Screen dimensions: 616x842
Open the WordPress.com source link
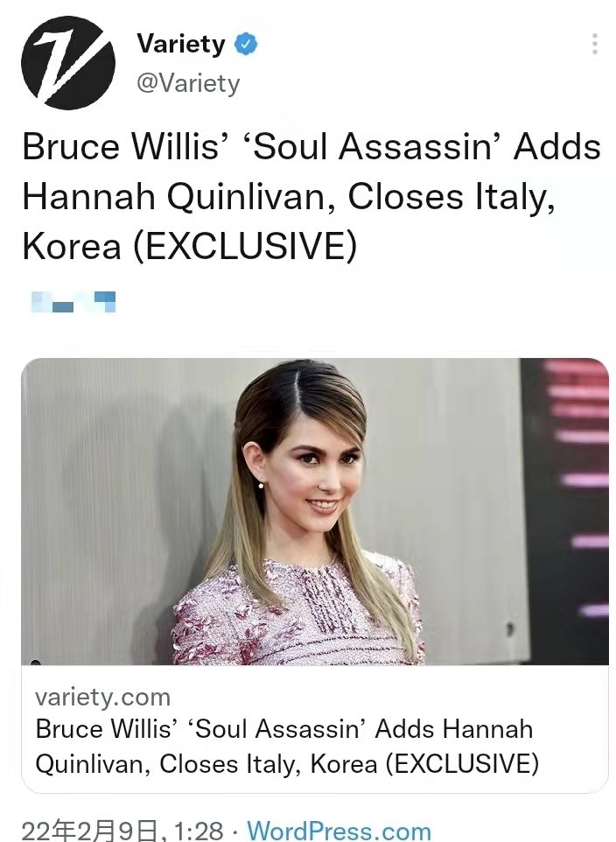(x=339, y=831)
